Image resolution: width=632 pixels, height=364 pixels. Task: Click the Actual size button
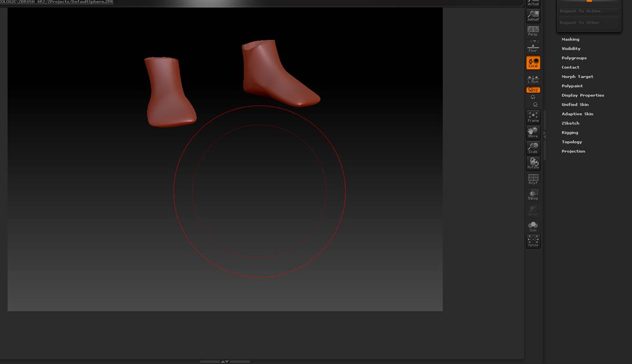pos(533,3)
